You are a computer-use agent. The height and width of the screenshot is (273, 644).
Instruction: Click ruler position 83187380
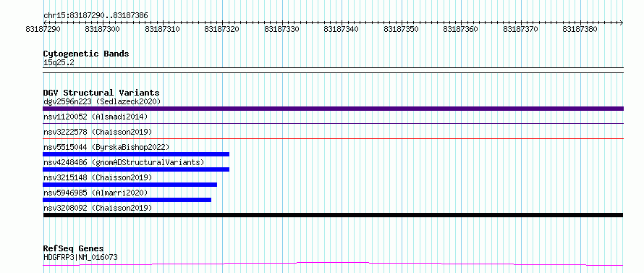click(580, 29)
